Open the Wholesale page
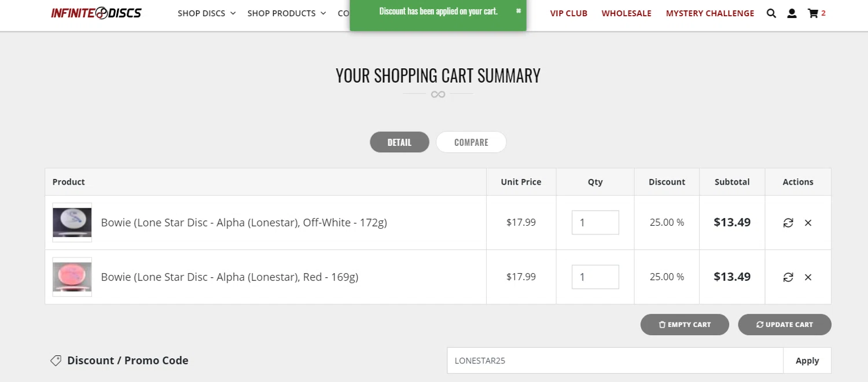The width and height of the screenshot is (868, 382). point(626,13)
